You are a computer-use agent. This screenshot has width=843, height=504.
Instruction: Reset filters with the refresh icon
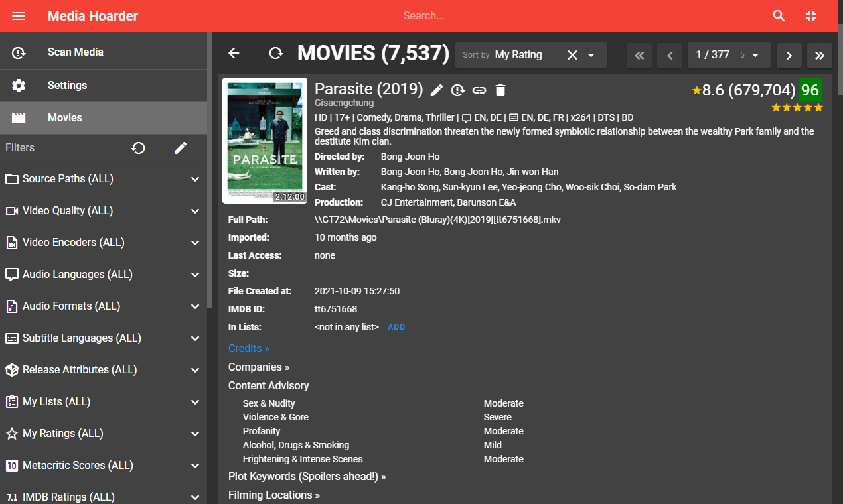pos(138,148)
